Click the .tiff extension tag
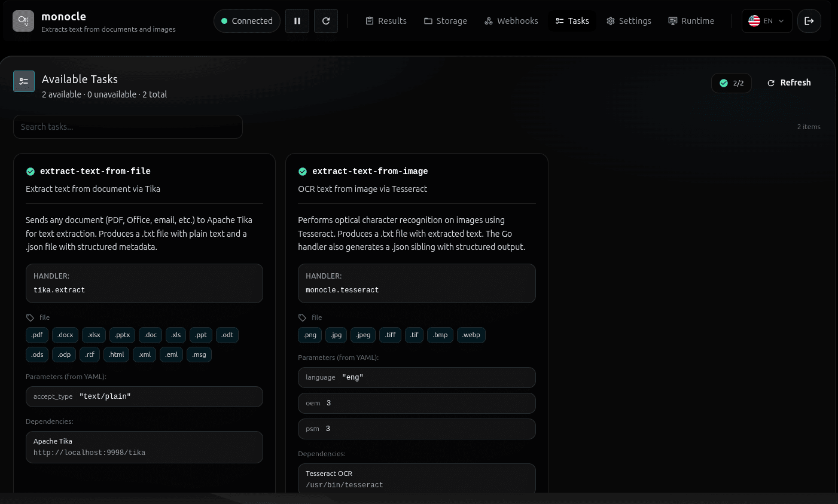 coord(391,335)
